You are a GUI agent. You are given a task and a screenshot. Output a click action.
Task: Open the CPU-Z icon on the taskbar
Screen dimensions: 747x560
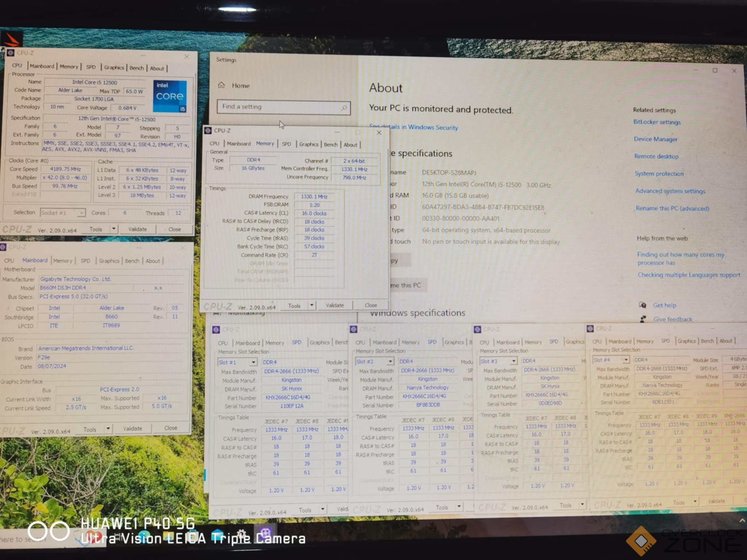[265, 533]
